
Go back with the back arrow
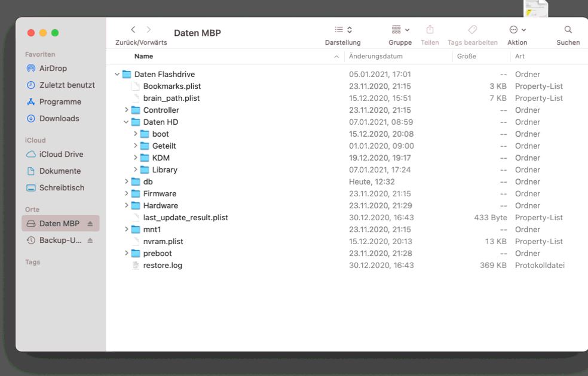tap(133, 30)
